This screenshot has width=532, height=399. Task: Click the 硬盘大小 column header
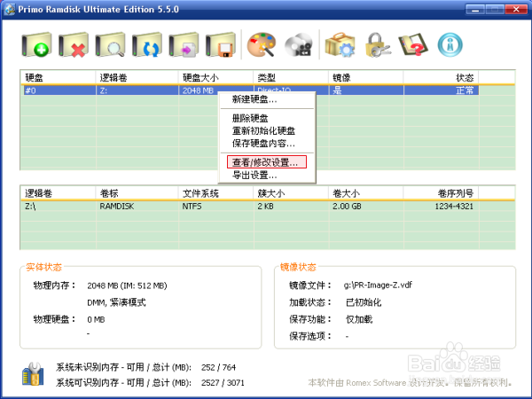point(215,78)
